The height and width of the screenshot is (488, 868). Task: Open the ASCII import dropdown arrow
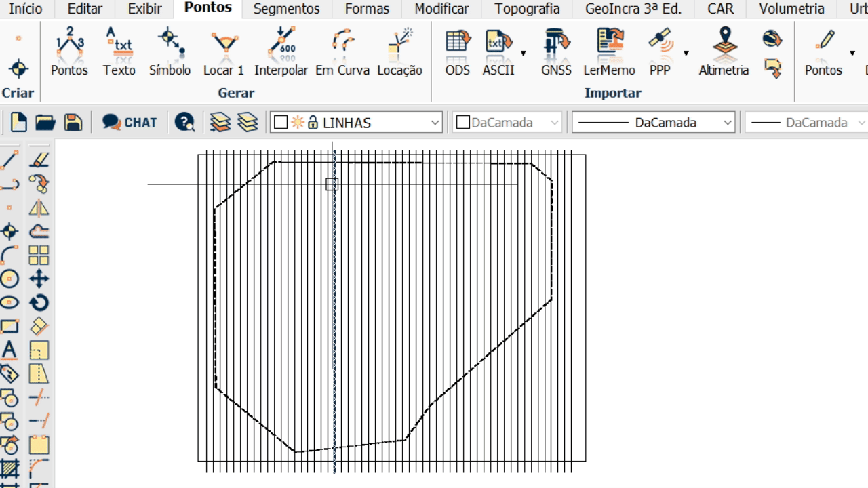523,53
